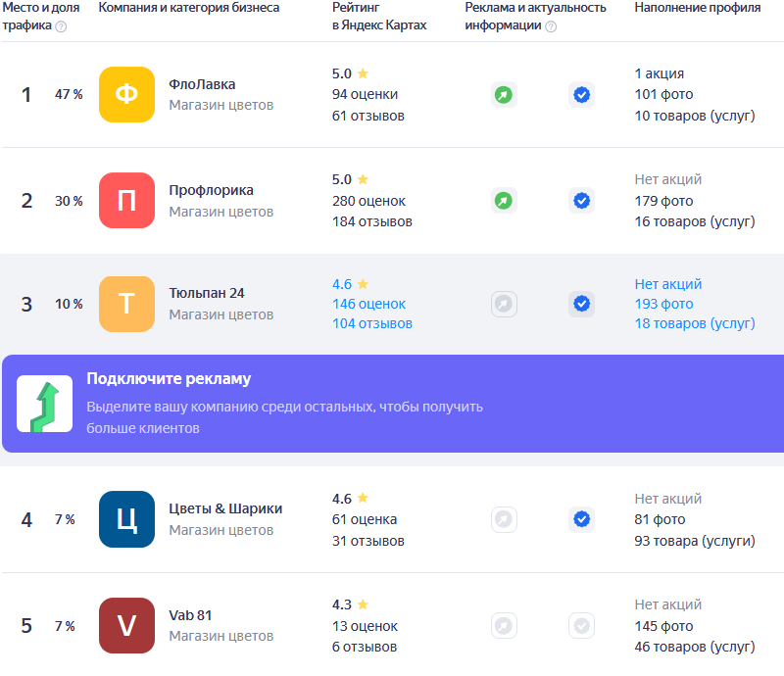Click help icon next to 'Реклама и актуальность информации'
The width and height of the screenshot is (784, 676).
(x=551, y=26)
